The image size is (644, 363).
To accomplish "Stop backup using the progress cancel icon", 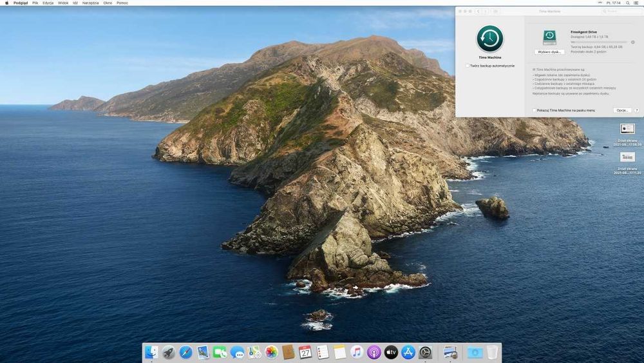I will pyautogui.click(x=632, y=43).
